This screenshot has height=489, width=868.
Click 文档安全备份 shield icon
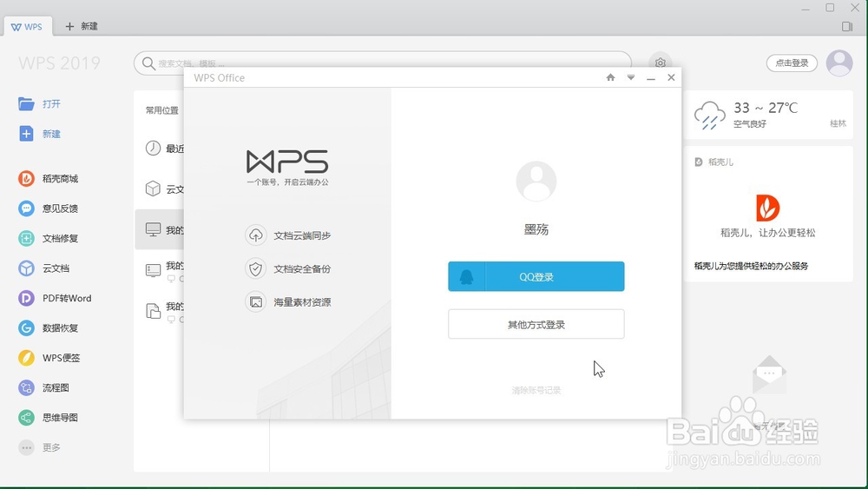(x=255, y=268)
